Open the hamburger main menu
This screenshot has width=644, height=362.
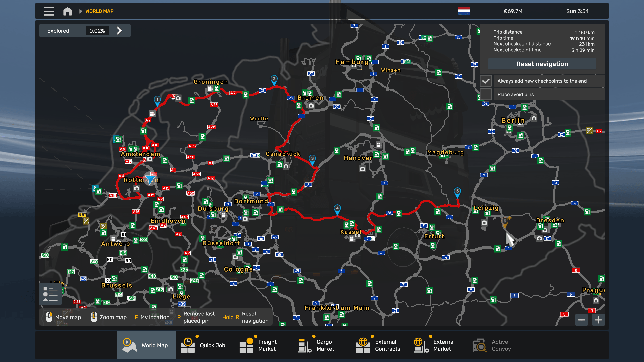coord(49,11)
